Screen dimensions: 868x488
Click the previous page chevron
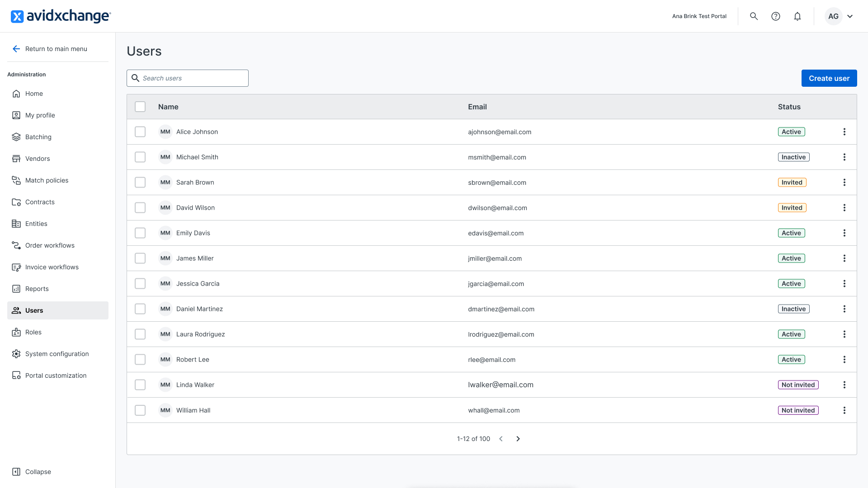(501, 439)
